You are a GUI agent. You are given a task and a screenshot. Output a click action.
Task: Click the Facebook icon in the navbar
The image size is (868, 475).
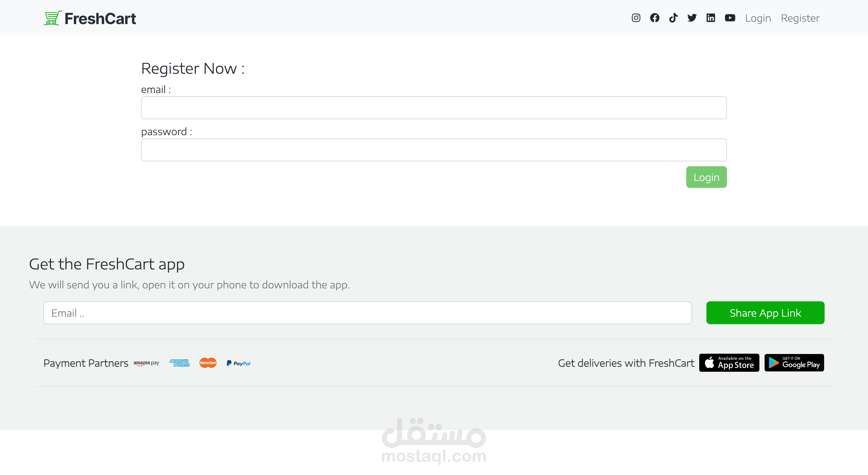click(654, 18)
